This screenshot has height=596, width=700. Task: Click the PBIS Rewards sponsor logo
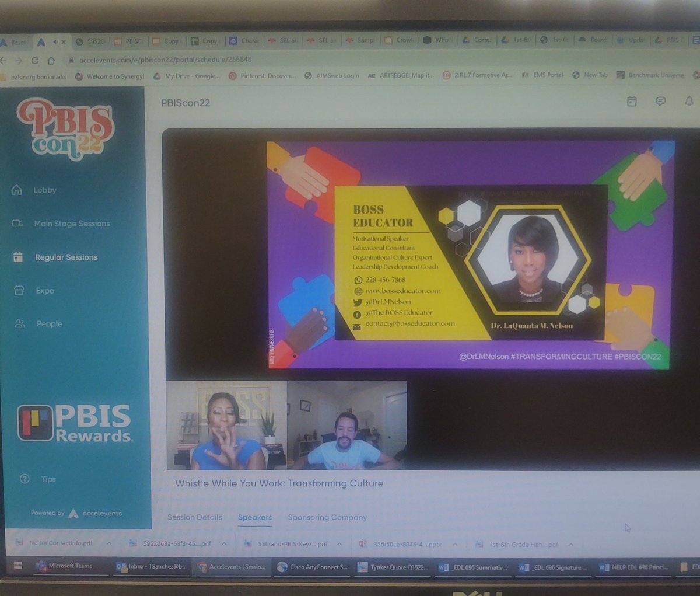75,423
